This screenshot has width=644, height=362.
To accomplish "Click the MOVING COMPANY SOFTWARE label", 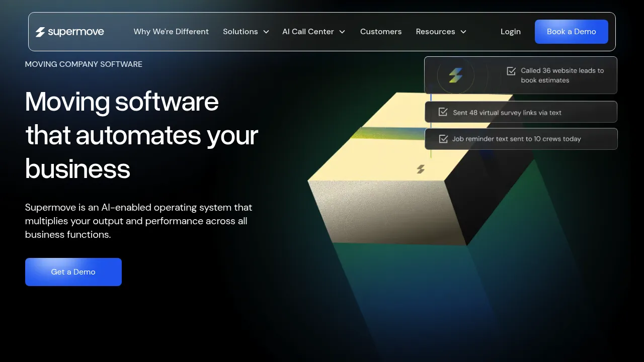I will point(84,64).
